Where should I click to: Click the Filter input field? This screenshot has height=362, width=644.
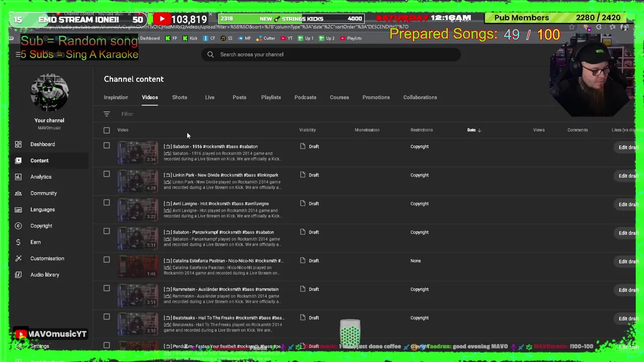127,114
